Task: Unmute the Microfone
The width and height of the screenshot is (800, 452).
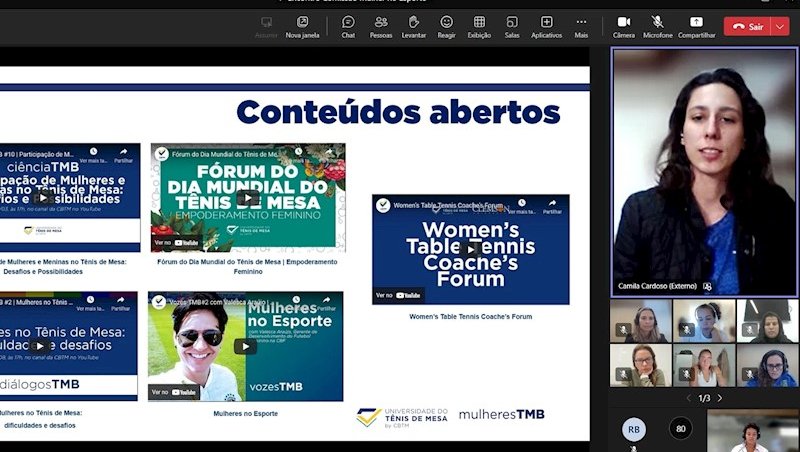Action: coord(657,27)
